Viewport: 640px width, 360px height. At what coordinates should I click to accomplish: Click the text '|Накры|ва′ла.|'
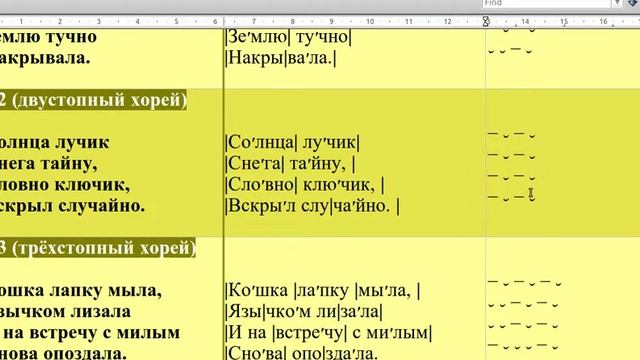[x=281, y=58]
